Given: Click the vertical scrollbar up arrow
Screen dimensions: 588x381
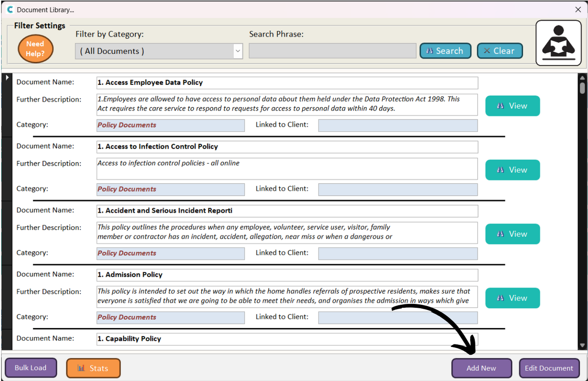Looking at the screenshot, I should coord(582,78).
